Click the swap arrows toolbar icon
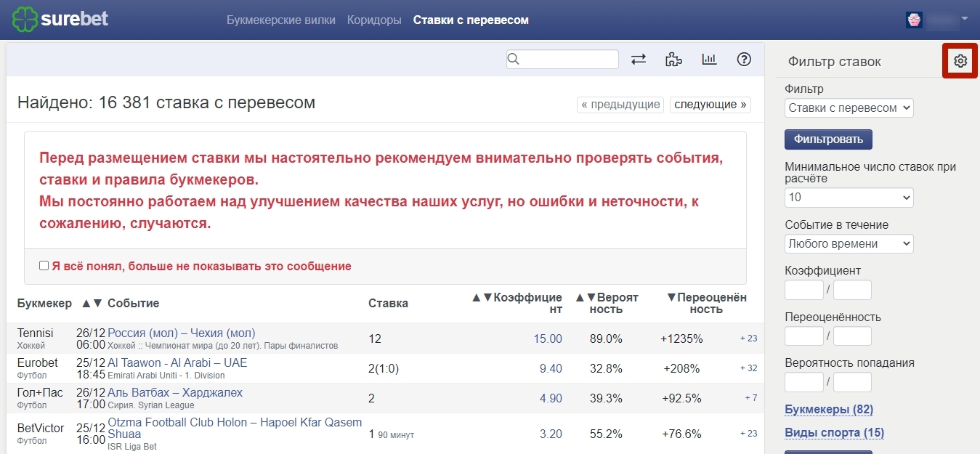 639,60
